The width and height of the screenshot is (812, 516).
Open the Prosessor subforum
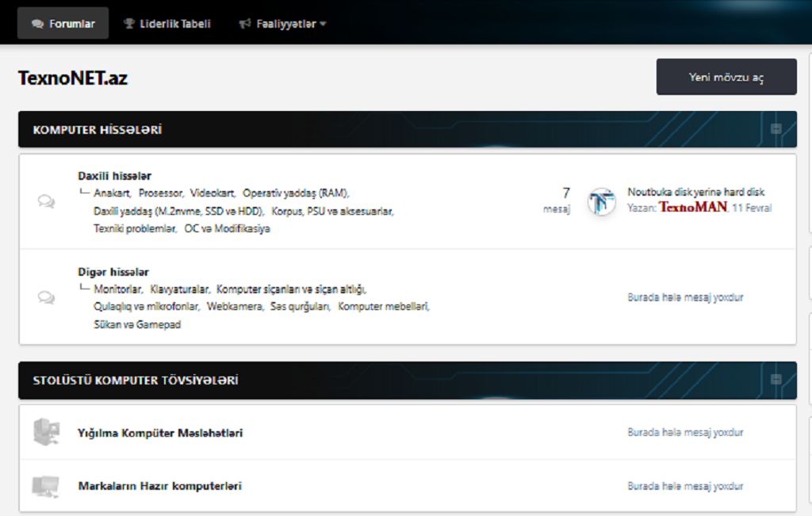tap(160, 193)
